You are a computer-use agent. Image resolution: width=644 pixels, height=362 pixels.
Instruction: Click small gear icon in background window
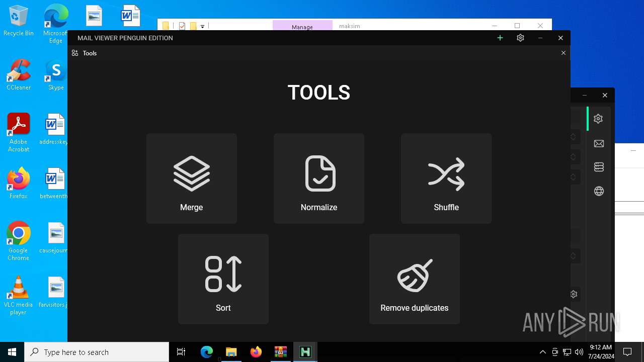coord(574,294)
